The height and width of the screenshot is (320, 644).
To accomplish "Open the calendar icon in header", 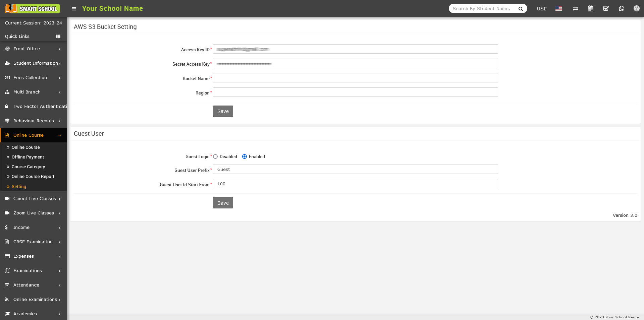I will tap(591, 9).
